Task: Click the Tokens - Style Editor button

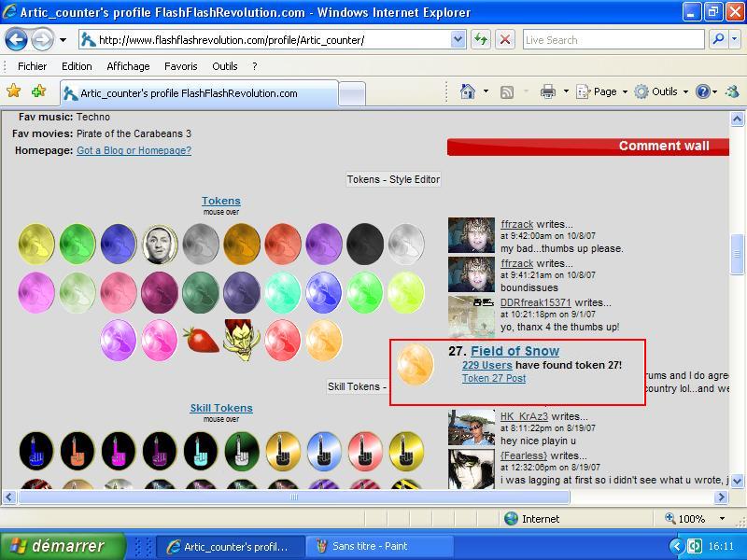Action: [393, 179]
